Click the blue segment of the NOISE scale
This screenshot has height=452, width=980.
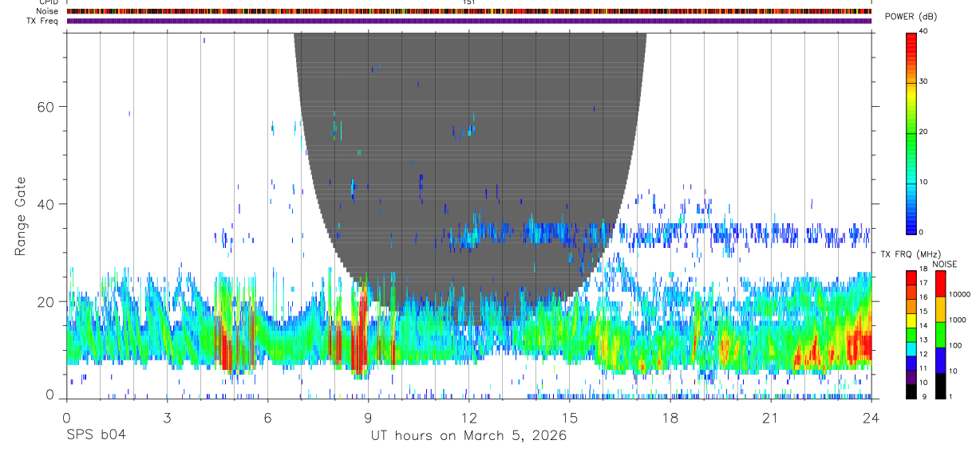940,360
